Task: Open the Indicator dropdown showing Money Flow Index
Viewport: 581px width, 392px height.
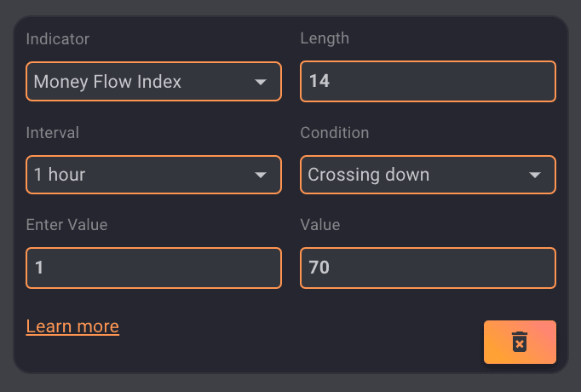Action: 153,82
